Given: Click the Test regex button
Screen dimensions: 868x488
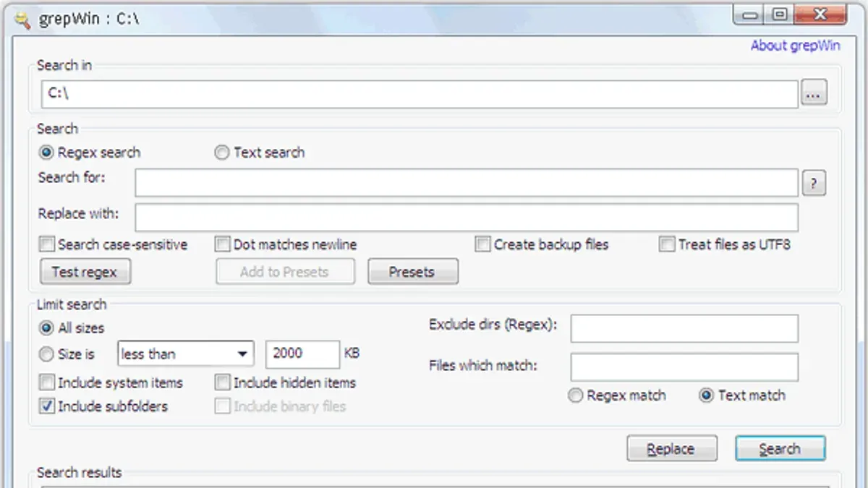Looking at the screenshot, I should pyautogui.click(x=85, y=272).
